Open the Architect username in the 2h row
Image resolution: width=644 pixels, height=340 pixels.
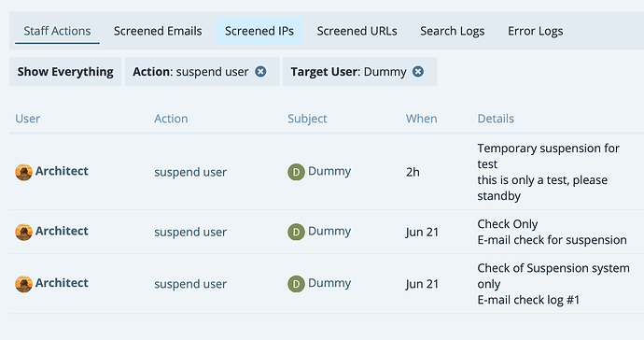pyautogui.click(x=62, y=171)
